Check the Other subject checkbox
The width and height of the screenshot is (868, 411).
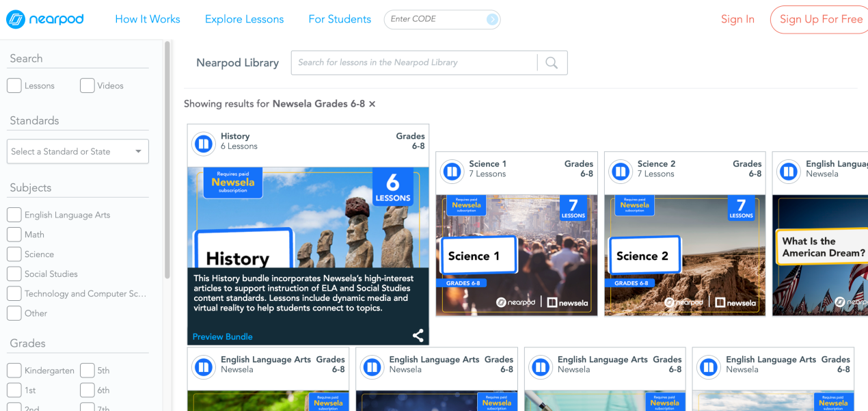click(14, 313)
